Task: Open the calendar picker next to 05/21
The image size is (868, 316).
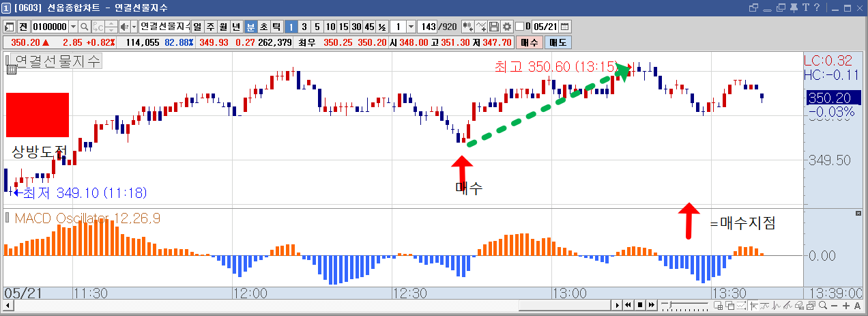Action: pyautogui.click(x=564, y=27)
